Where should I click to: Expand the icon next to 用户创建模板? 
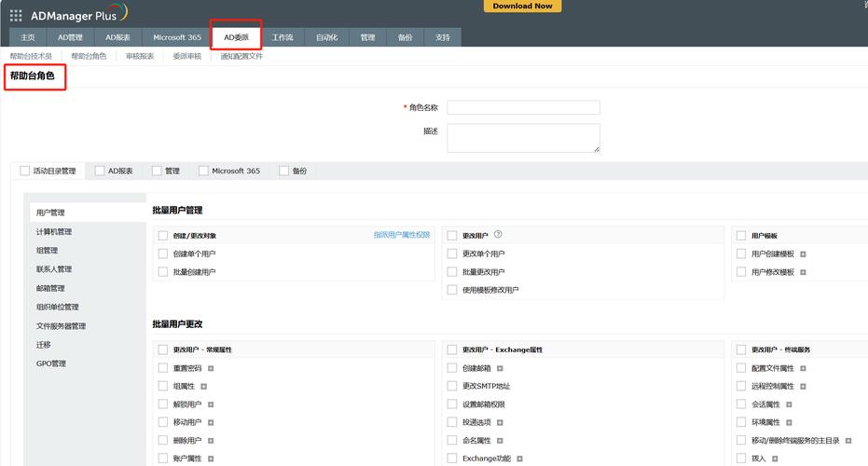click(x=804, y=254)
